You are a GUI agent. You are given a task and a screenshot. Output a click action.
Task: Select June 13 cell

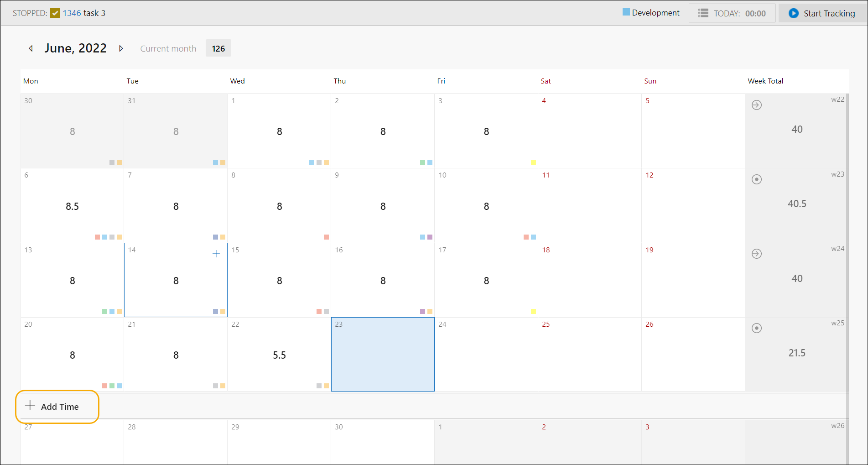coord(72,280)
